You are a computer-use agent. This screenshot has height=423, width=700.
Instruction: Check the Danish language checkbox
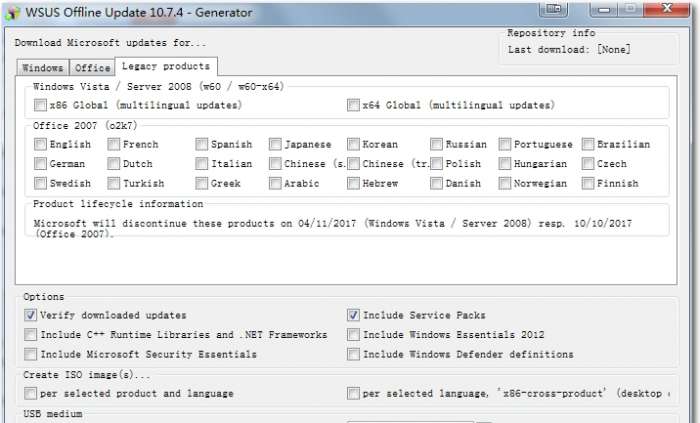[436, 183]
